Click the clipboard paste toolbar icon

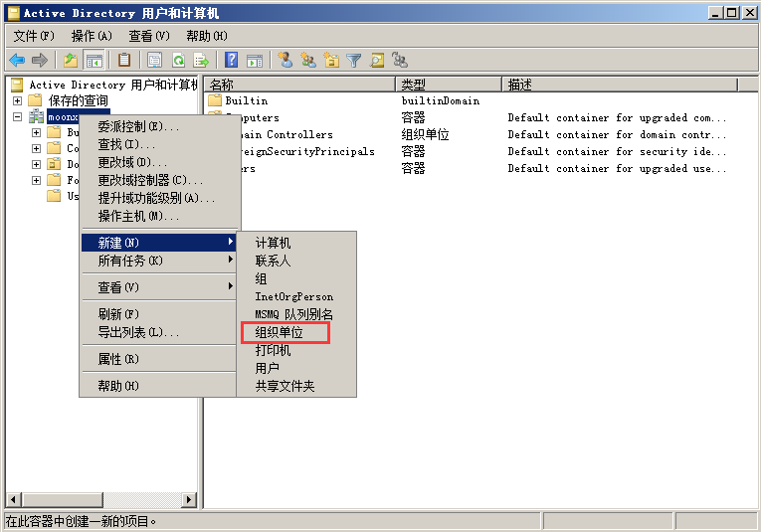pos(124,60)
